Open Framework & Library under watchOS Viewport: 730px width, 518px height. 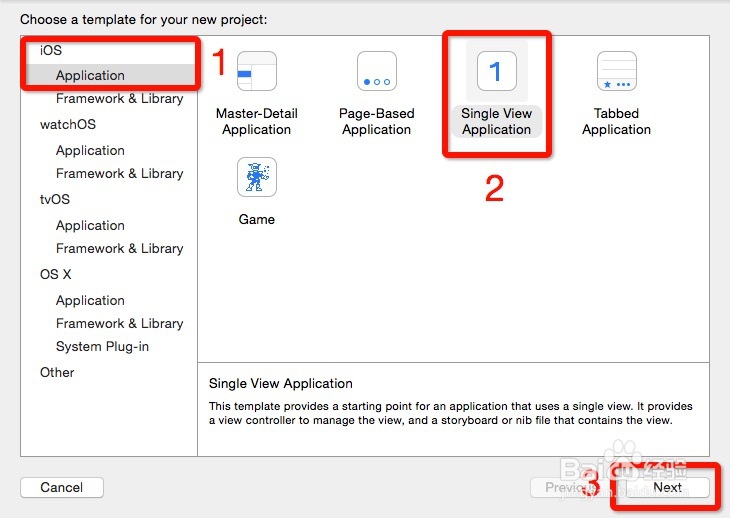119,174
